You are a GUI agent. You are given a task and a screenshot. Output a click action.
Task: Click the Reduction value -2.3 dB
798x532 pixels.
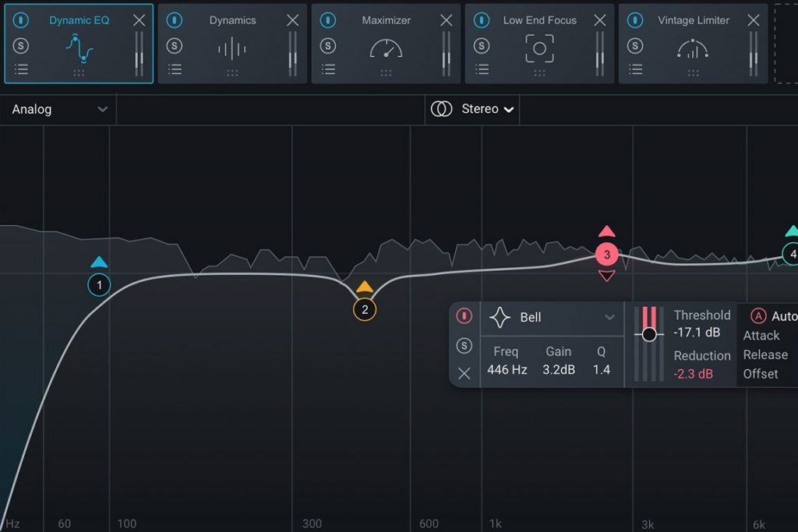693,374
